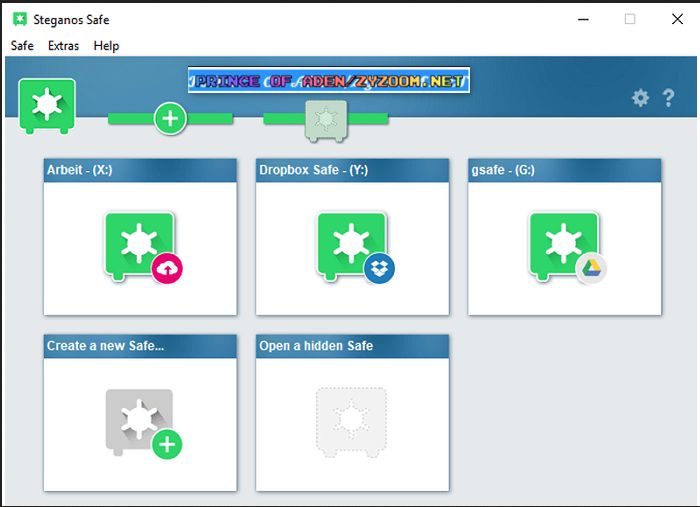Click the pink cloud upload badge on Arbeit
The image size is (700, 507).
[167, 269]
